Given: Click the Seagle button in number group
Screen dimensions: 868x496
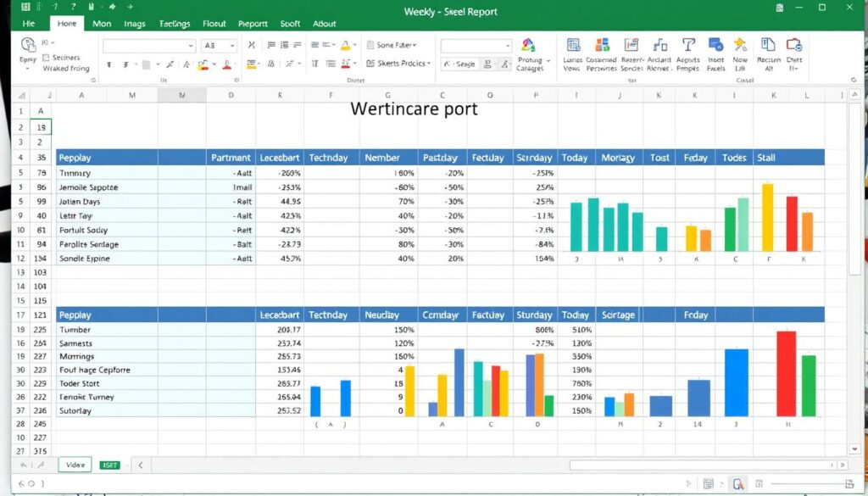Looking at the screenshot, I should point(460,64).
